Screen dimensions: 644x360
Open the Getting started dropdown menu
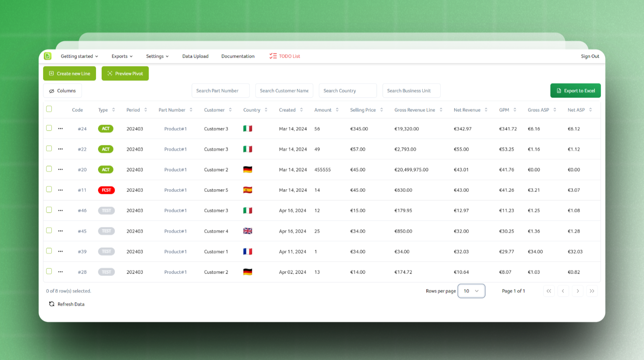pos(79,56)
